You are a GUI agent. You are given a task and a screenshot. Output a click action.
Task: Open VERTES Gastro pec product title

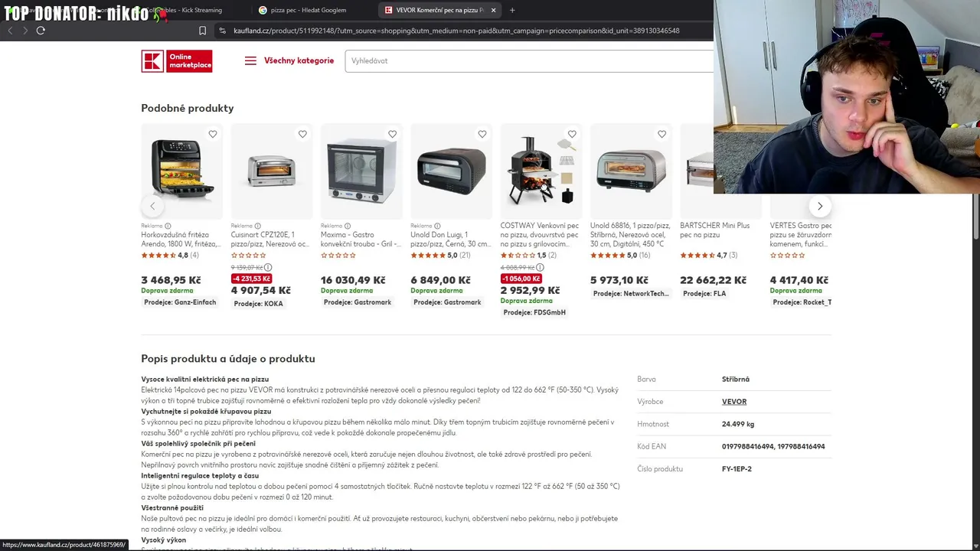(801, 235)
